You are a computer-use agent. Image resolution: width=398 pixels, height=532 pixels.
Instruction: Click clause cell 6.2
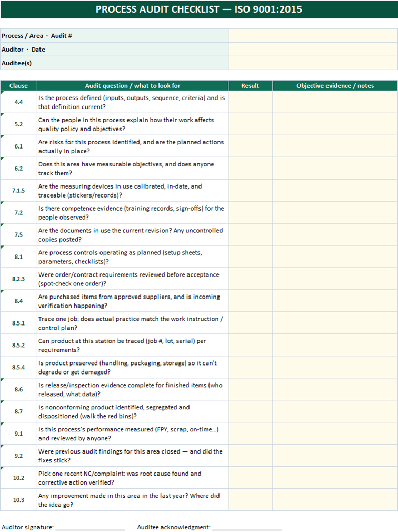(18, 168)
